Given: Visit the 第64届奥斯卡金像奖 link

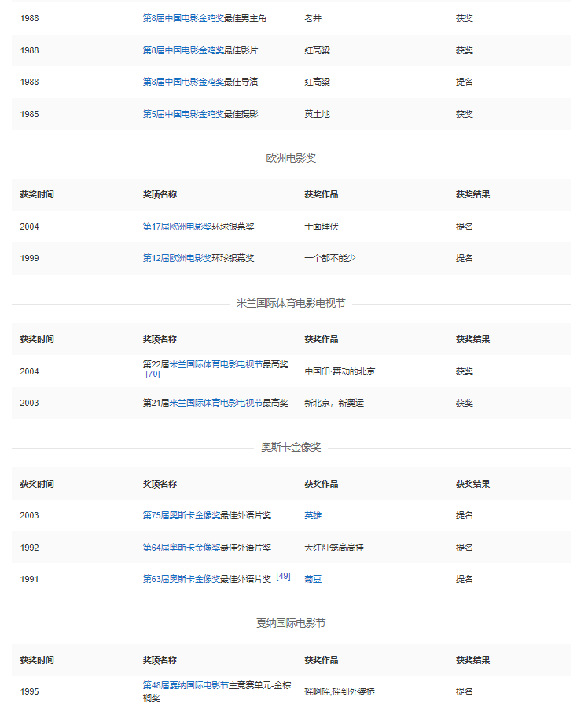Looking at the screenshot, I should (x=181, y=548).
